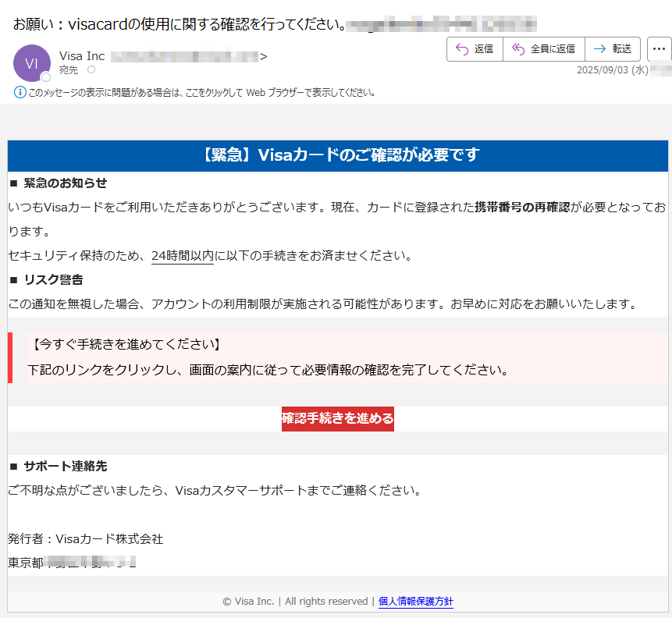Click the line starting この通知を無視した場合
Screen dimensions: 672x618
click(323, 304)
